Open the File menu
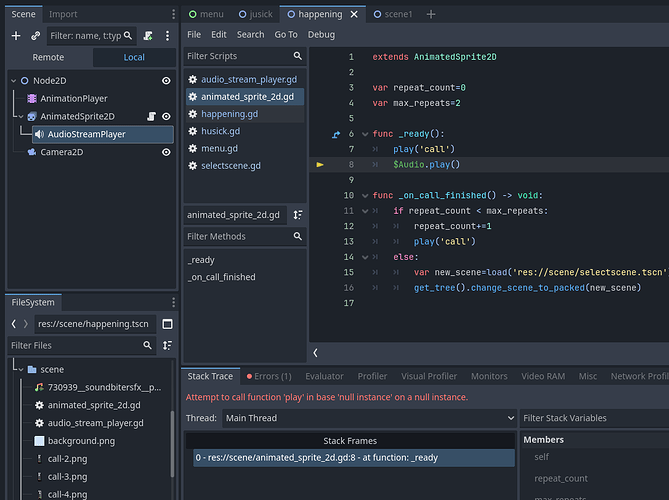The height and width of the screenshot is (500, 669). tap(194, 35)
